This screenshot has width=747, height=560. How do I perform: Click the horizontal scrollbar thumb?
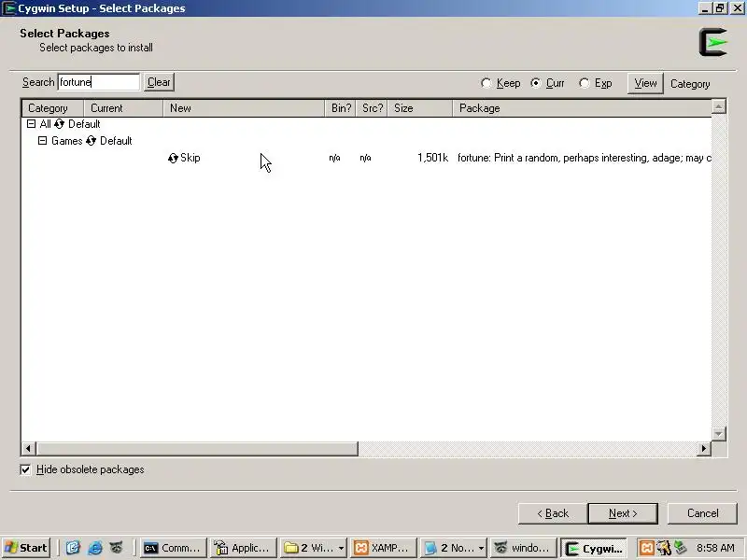(197, 449)
